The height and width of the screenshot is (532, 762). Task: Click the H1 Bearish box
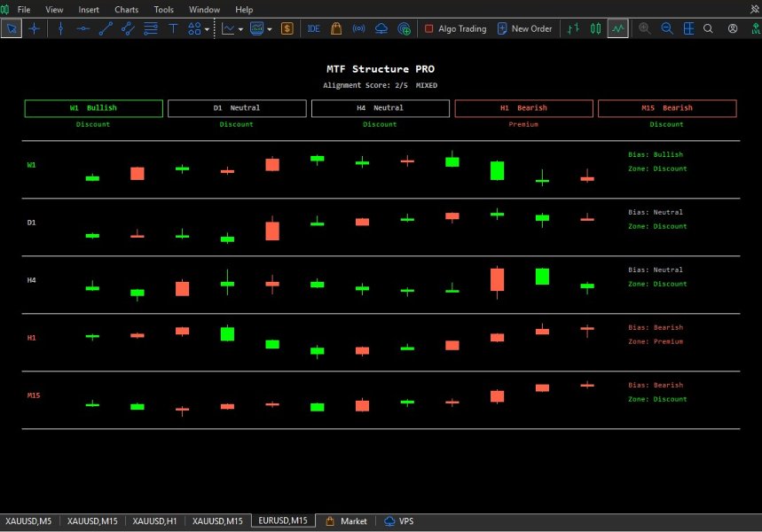click(523, 108)
